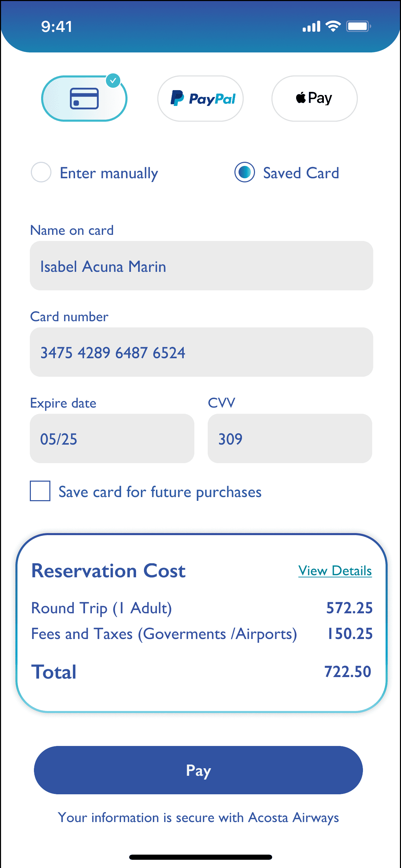Image resolution: width=401 pixels, height=868 pixels.
Task: Choose PayPal as payment method
Action: 200,99
